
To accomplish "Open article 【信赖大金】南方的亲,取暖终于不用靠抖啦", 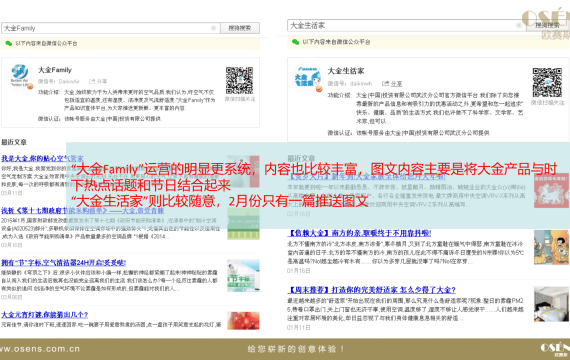I will 359,233.
